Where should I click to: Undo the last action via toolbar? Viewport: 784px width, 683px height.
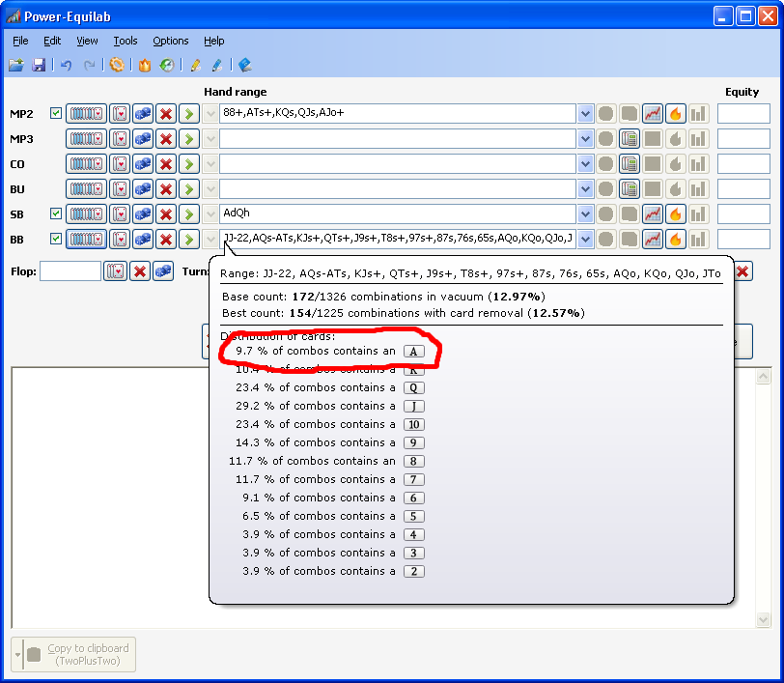66,65
